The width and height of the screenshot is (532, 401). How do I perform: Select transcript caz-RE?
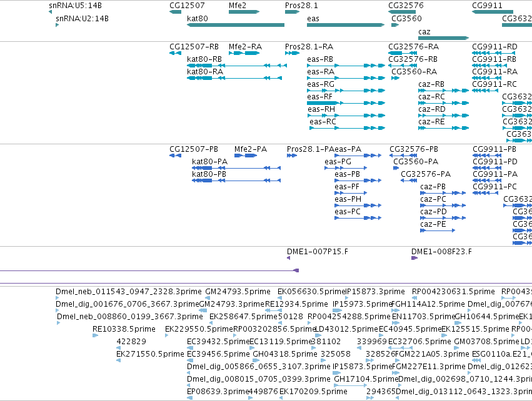431,122
